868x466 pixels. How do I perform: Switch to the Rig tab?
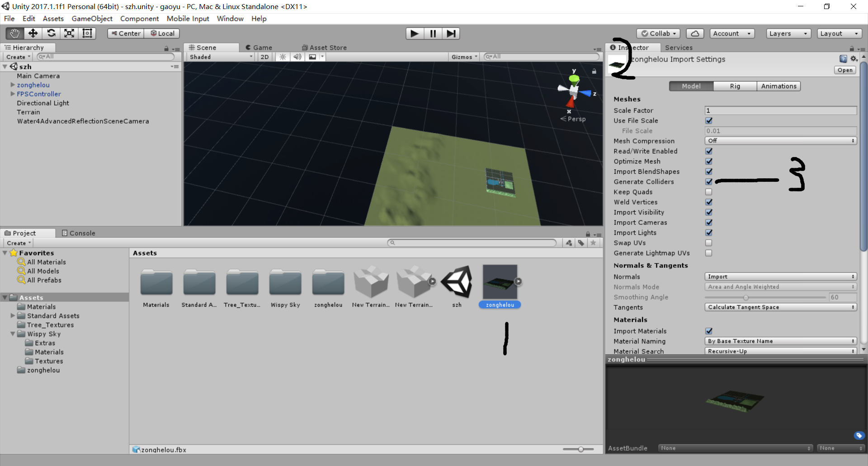(x=735, y=86)
